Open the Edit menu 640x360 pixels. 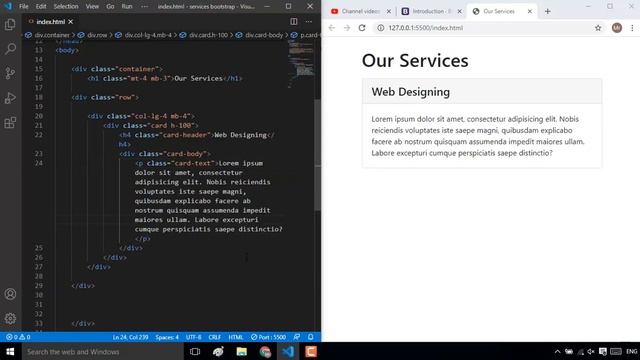tap(41, 7)
